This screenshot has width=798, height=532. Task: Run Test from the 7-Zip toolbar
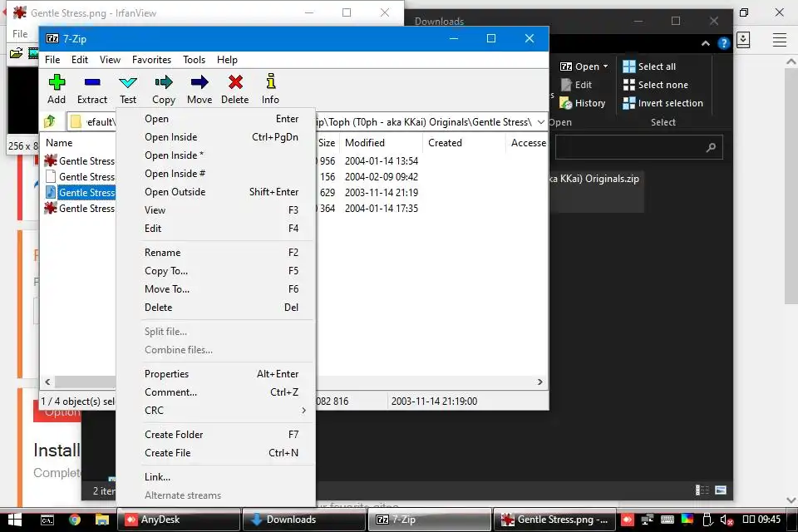pos(128,89)
